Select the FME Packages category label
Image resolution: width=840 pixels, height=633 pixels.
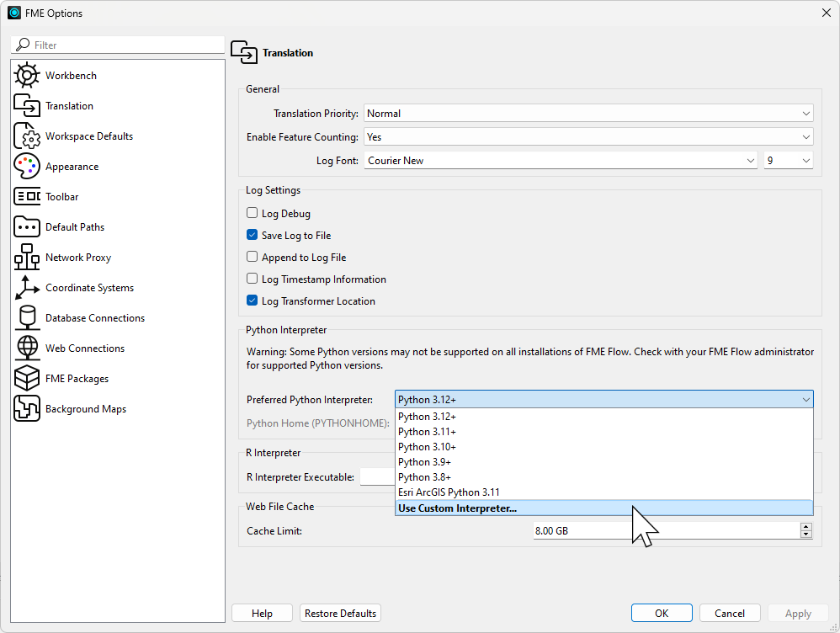(77, 379)
